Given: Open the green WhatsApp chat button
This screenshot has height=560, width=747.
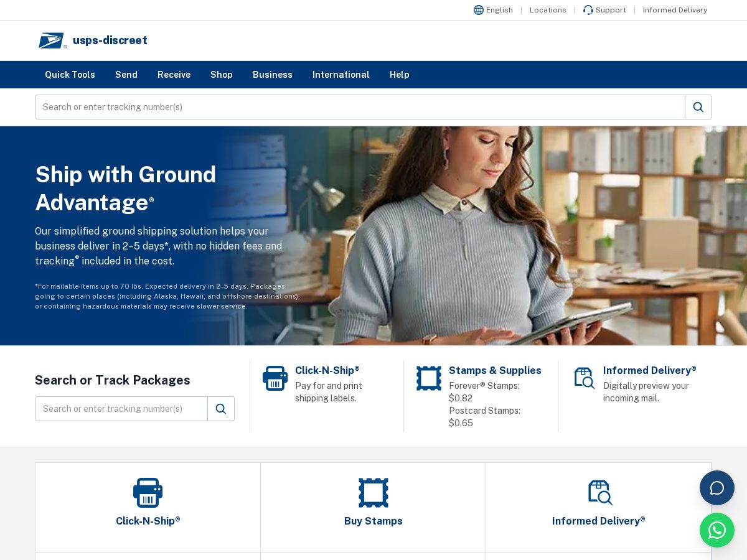Looking at the screenshot, I should tap(717, 530).
